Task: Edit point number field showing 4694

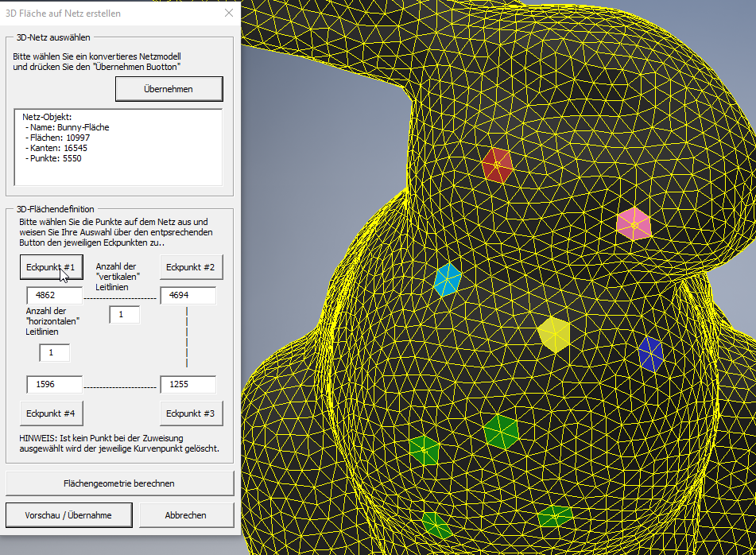Action: [x=188, y=295]
